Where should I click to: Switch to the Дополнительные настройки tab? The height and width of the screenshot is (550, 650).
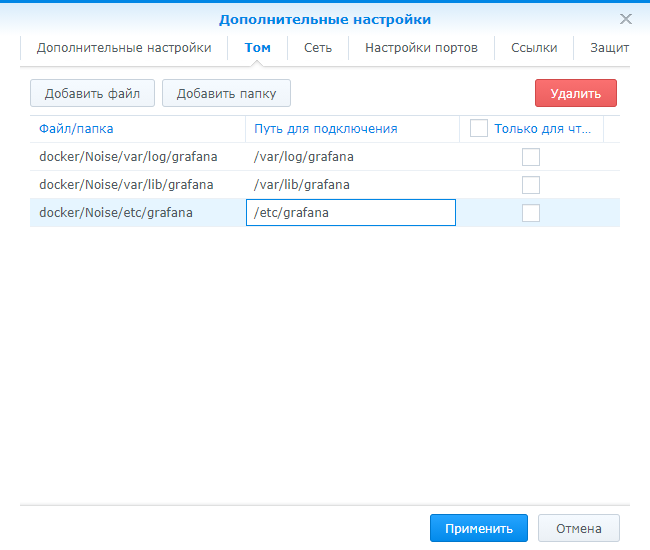click(x=124, y=47)
